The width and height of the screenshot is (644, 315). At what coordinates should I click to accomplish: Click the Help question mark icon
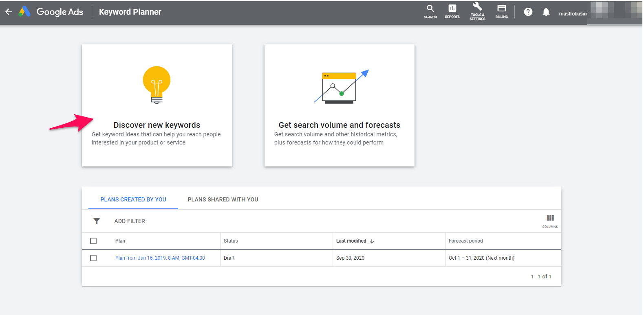click(528, 12)
